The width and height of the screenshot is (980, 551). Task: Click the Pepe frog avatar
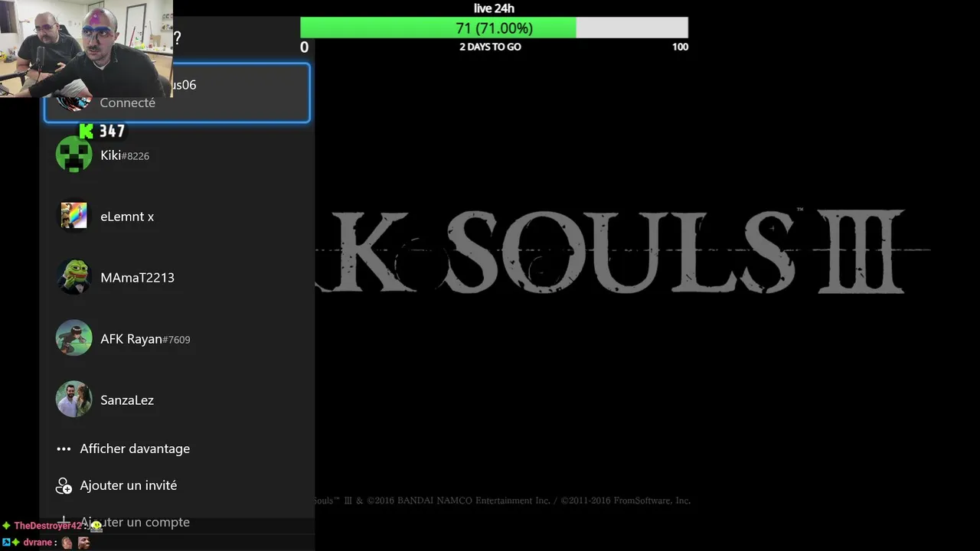tap(74, 277)
